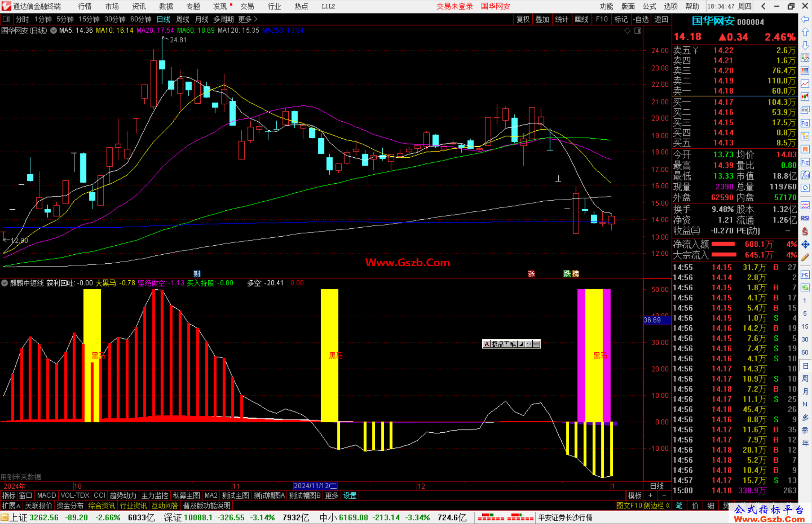
Task: Click the 图文F10 button
Action: point(629,506)
